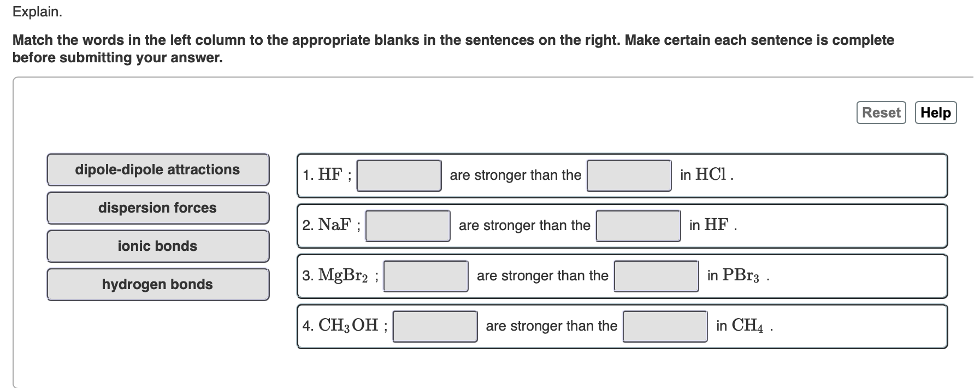The width and height of the screenshot is (980, 388).
Task: Click the blank before "in PBr3"
Action: pos(657,275)
